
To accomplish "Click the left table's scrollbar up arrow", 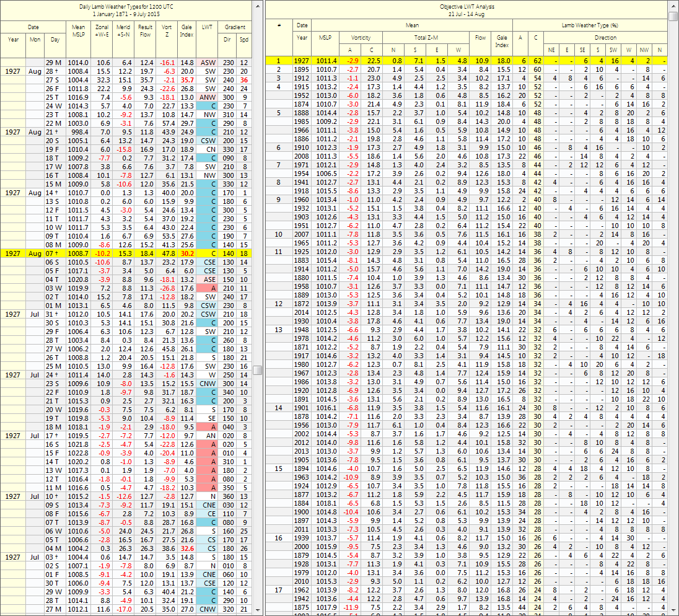I will pyautogui.click(x=257, y=5).
